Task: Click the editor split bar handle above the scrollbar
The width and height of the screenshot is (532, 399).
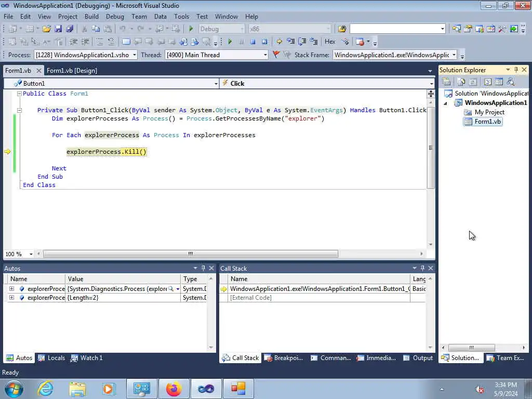Action: pos(431,94)
